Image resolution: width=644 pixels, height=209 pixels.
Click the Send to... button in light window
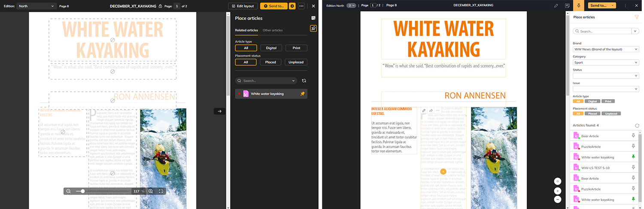point(598,6)
